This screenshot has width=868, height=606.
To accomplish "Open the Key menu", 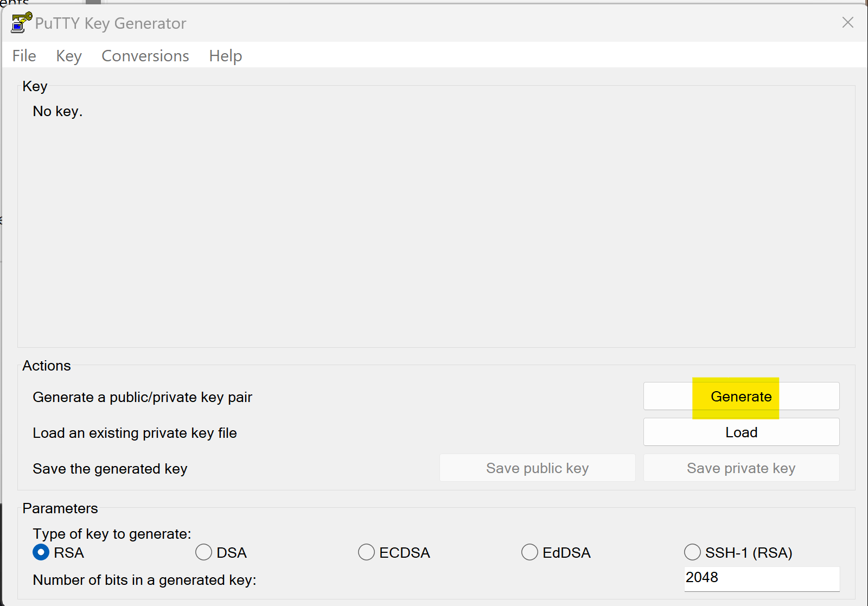I will tap(69, 56).
